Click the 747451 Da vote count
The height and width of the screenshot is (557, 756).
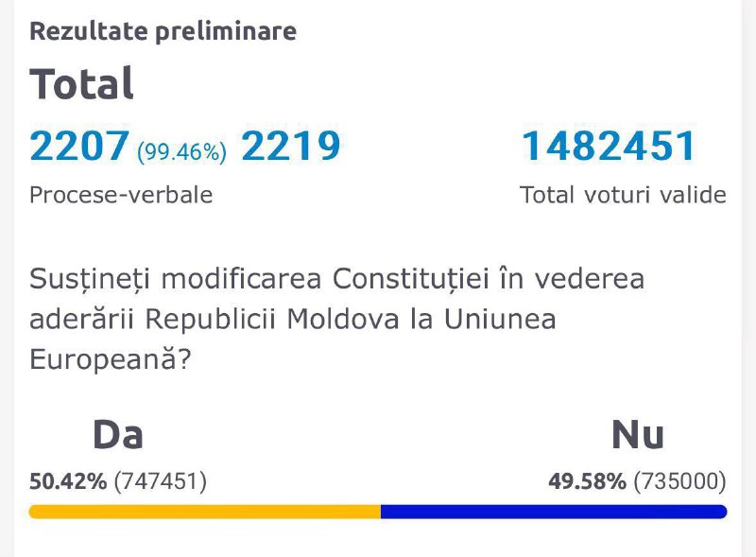pos(160,481)
